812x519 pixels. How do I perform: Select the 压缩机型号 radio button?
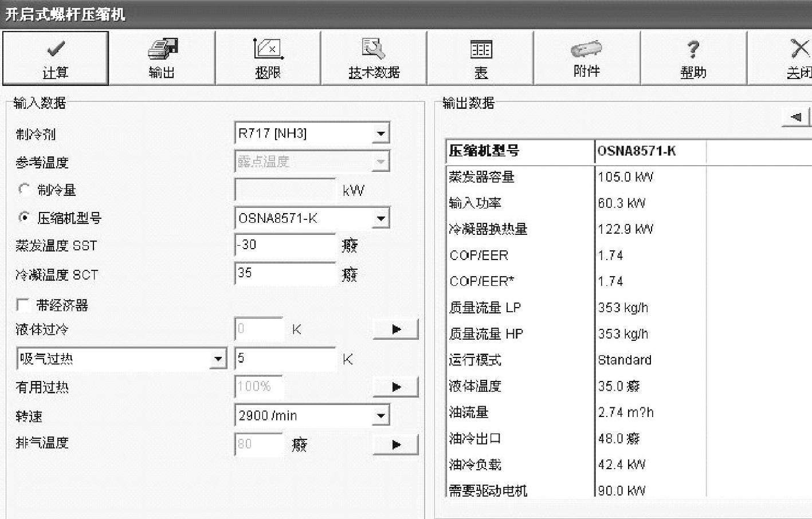[24, 217]
